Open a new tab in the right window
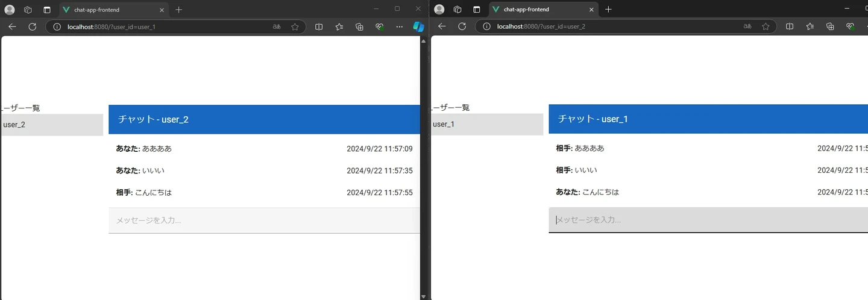The height and width of the screenshot is (300, 868). point(608,10)
